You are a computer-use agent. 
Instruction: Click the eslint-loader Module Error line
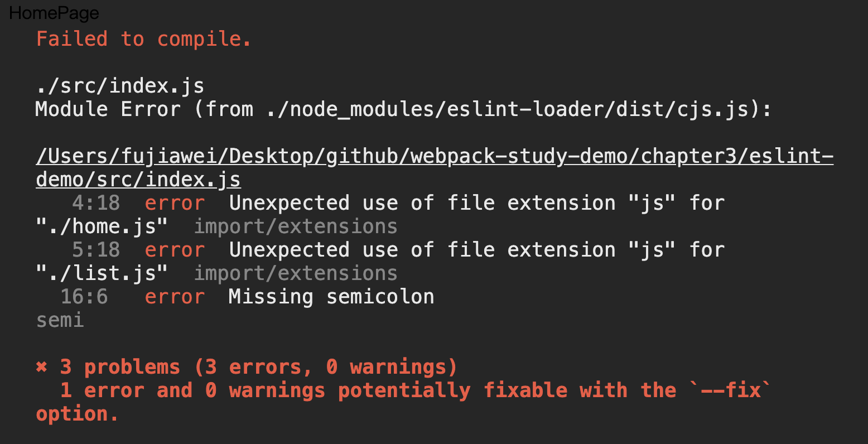[403, 109]
